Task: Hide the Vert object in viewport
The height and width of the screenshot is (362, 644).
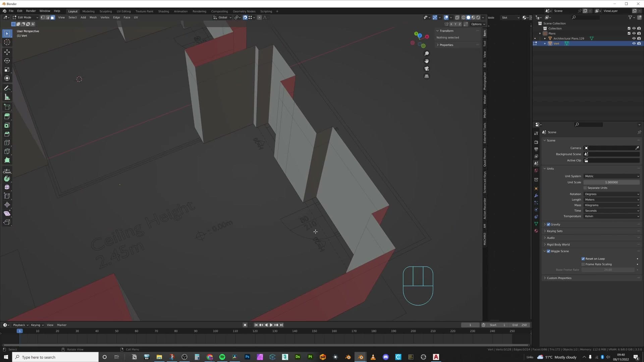Action: click(634, 44)
